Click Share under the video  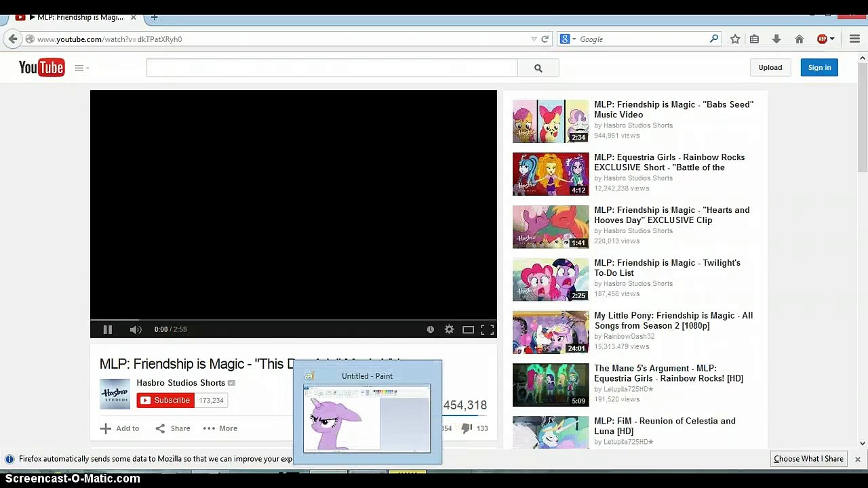coord(173,428)
